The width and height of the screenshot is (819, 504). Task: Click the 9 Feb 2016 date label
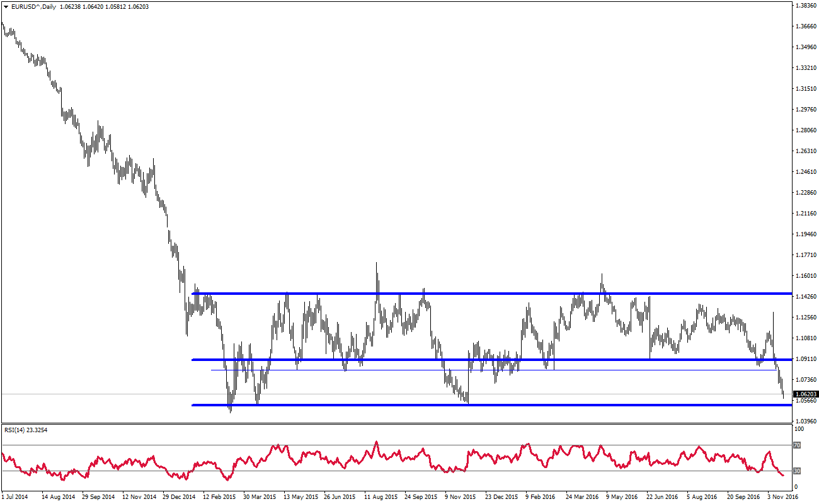(541, 496)
